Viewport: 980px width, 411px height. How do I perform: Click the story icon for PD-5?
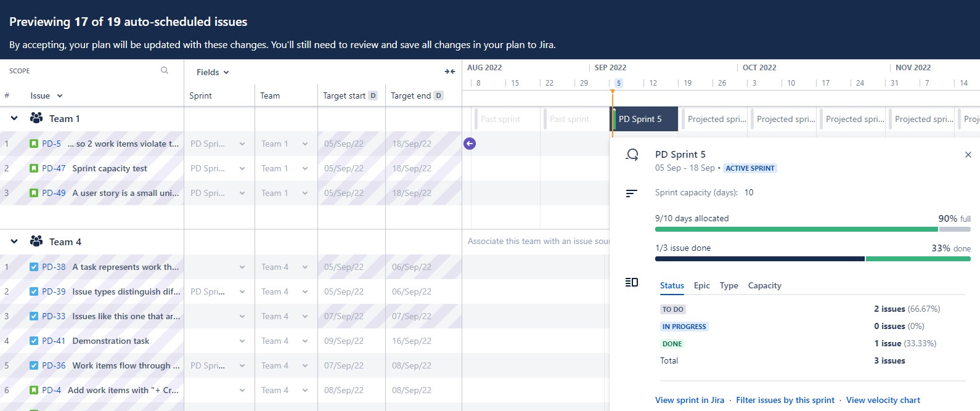pos(34,144)
